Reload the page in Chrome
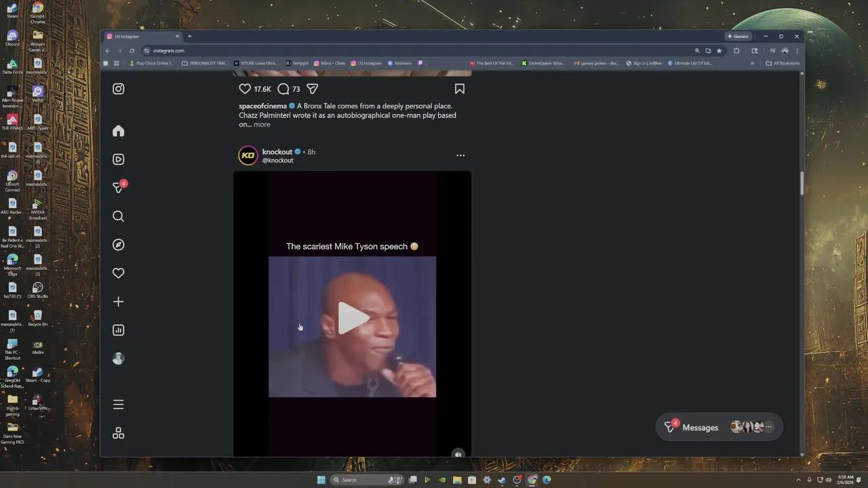The height and width of the screenshot is (488, 868). (132, 51)
